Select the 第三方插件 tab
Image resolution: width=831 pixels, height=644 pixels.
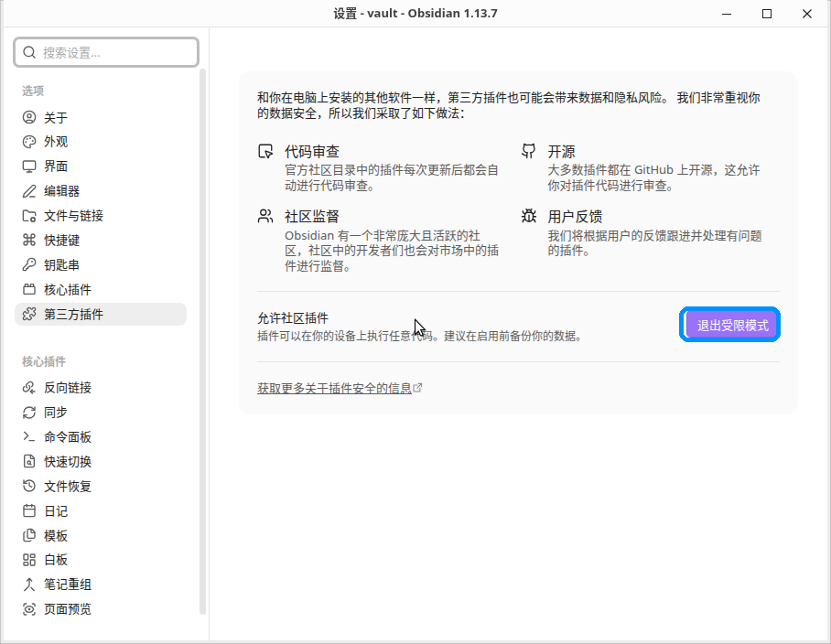click(101, 315)
